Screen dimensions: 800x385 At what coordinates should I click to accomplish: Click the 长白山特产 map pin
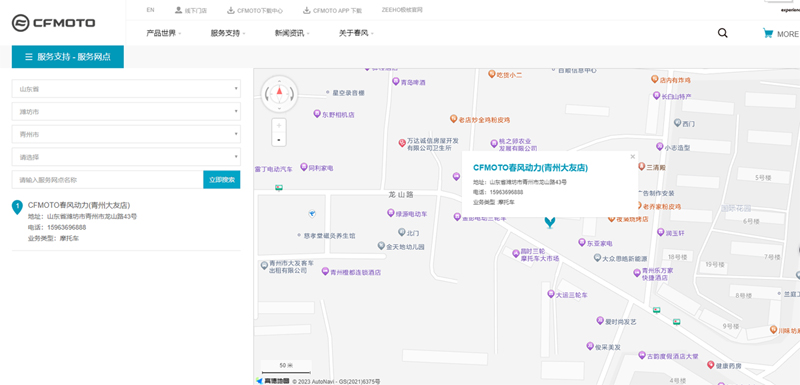click(x=657, y=95)
